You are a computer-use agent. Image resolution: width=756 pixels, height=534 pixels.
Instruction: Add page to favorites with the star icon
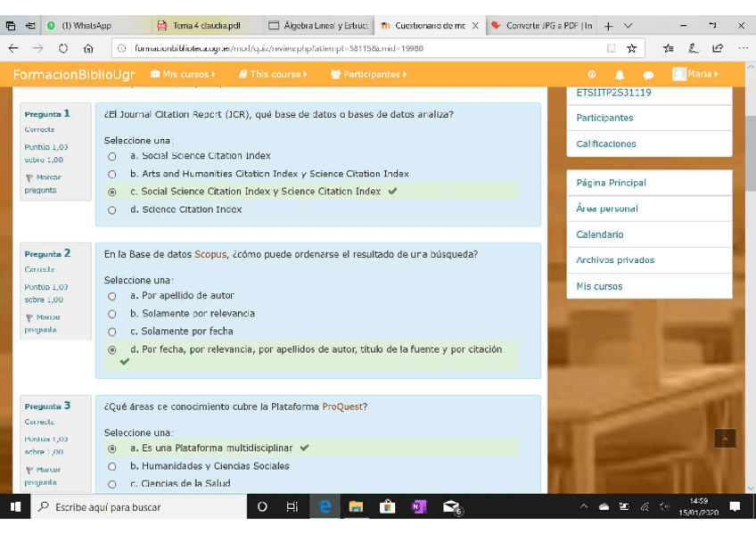[631, 48]
